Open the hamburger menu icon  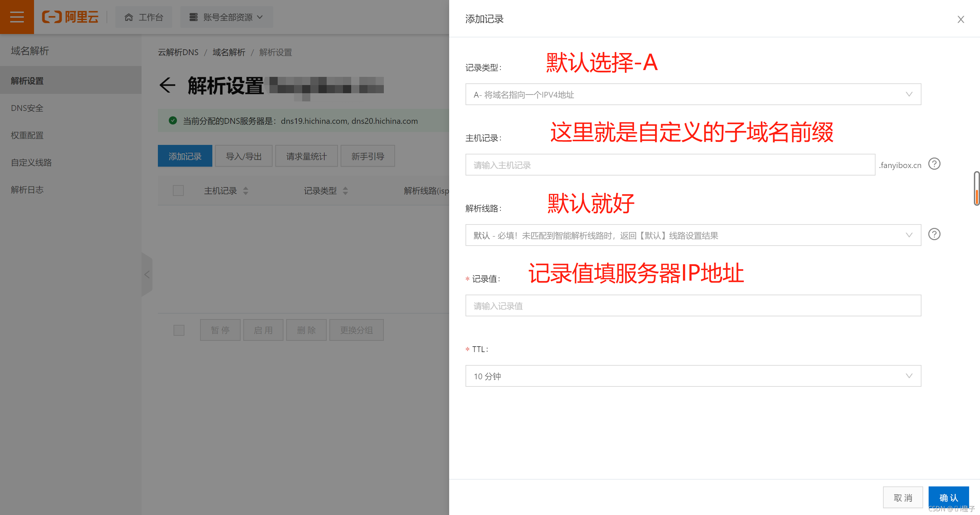[x=17, y=17]
